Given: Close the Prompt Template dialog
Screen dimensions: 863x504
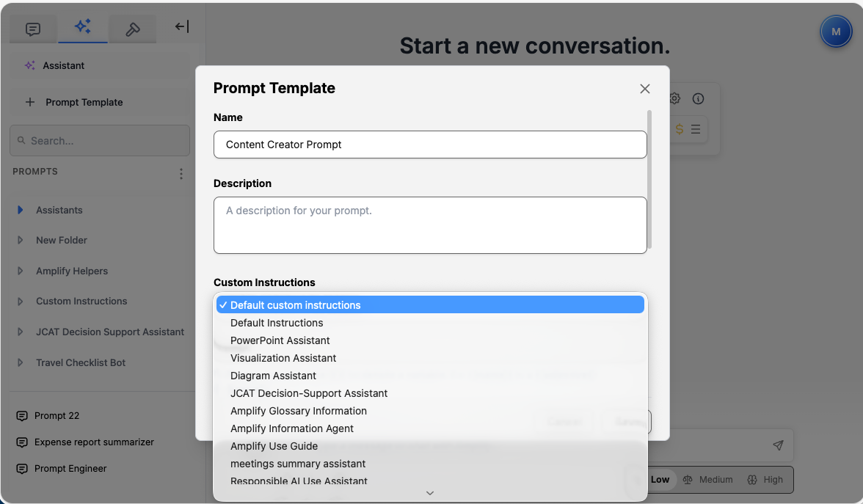Looking at the screenshot, I should click(x=645, y=89).
